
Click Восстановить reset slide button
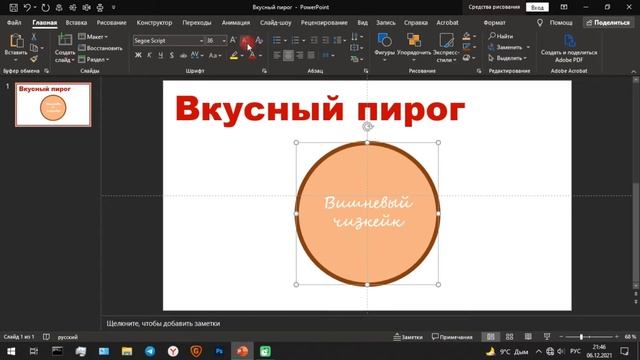(x=100, y=48)
